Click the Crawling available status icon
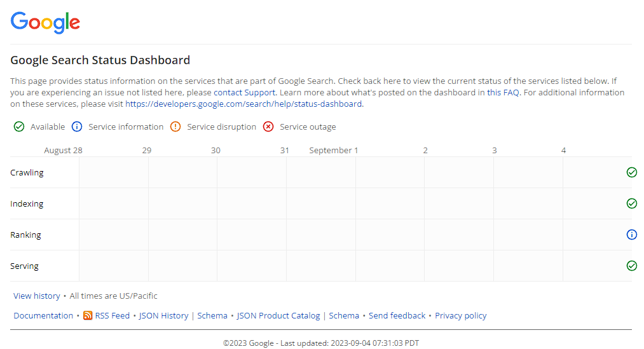 point(631,172)
